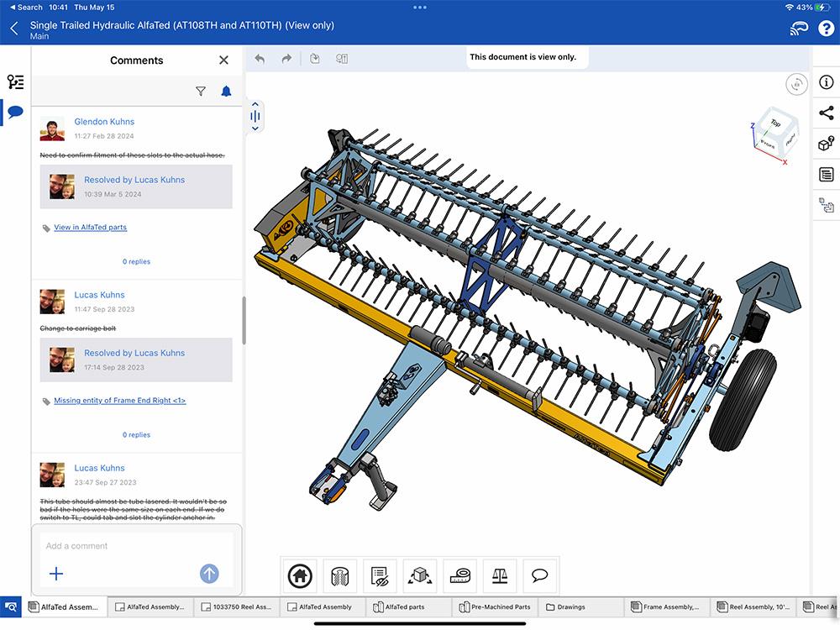The width and height of the screenshot is (840, 630).
Task: Submit a comment with the blue send arrow
Action: (x=208, y=574)
